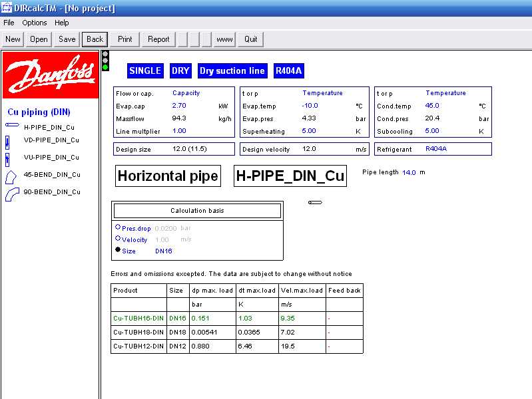Viewport: 532px width, 399px height.
Task: Click the H-PIPE_DIN_Cu label in sidebar
Action: (x=49, y=128)
